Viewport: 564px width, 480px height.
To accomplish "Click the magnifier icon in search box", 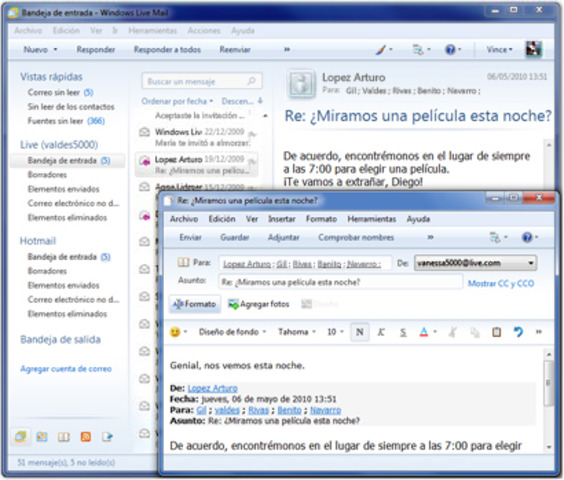I will 252,81.
